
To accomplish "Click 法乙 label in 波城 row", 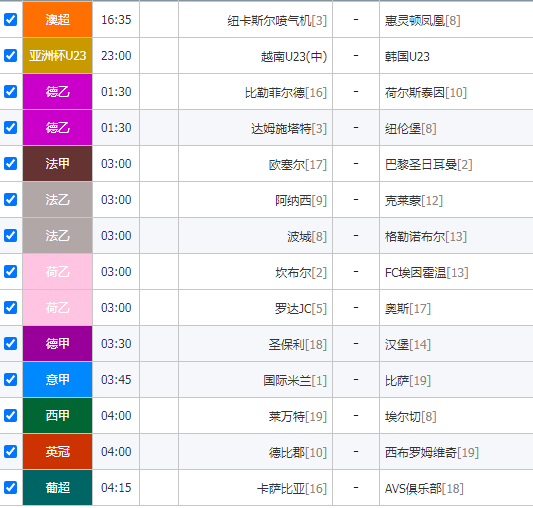I will tap(57, 236).
